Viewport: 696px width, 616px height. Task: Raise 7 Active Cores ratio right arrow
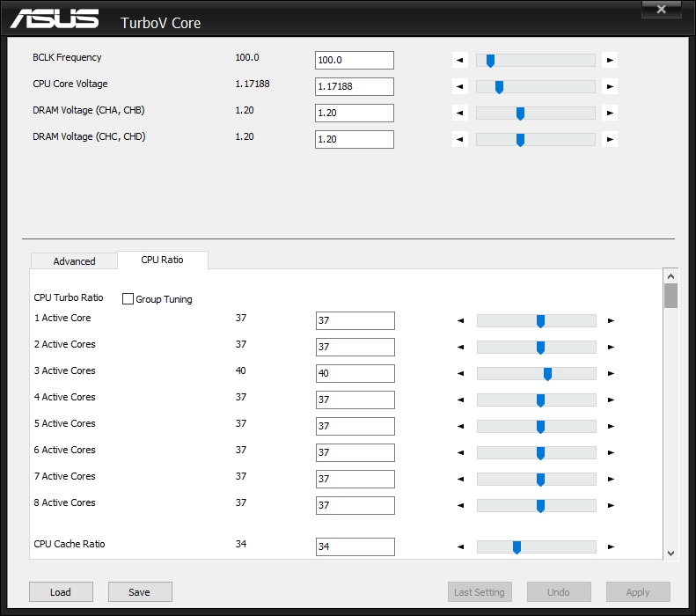click(611, 479)
